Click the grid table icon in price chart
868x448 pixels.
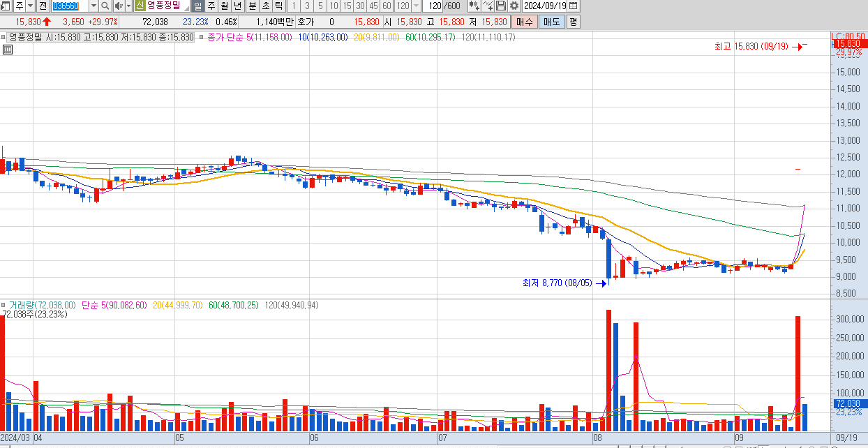tap(8, 50)
